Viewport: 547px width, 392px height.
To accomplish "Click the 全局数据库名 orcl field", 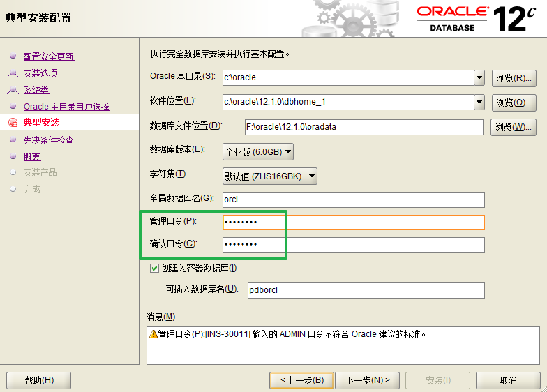I will pyautogui.click(x=353, y=199).
